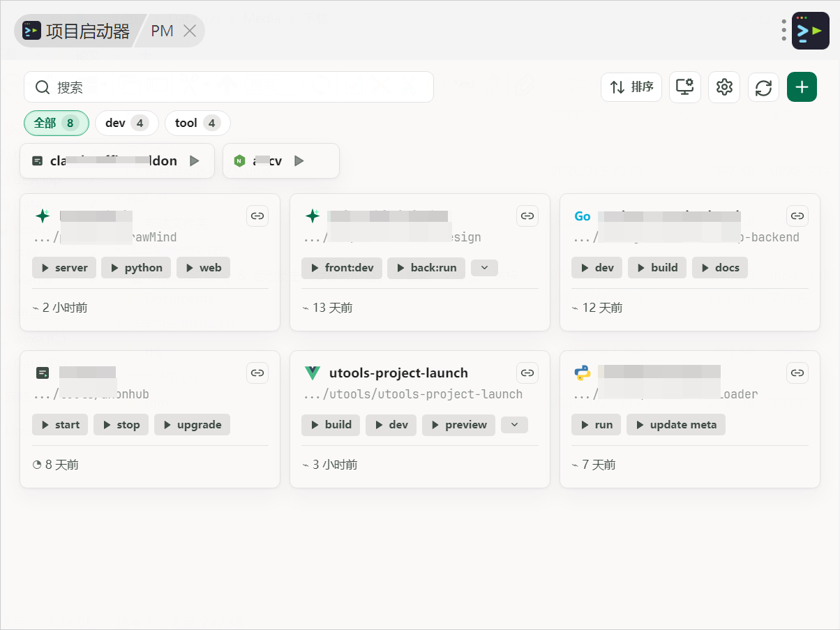Viewport: 840px width, 630px height.
Task: Run the update meta script
Action: pos(676,425)
